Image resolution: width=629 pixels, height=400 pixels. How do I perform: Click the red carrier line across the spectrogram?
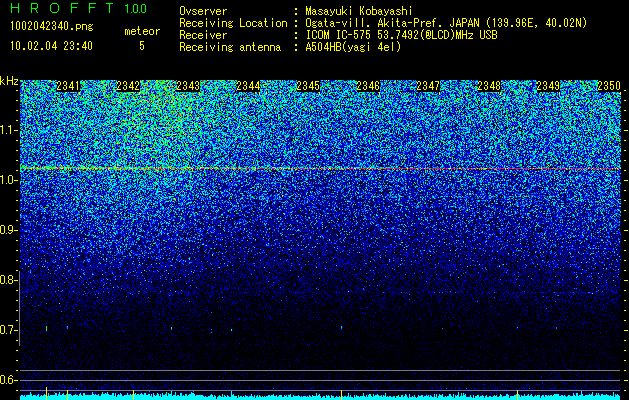tap(321, 169)
